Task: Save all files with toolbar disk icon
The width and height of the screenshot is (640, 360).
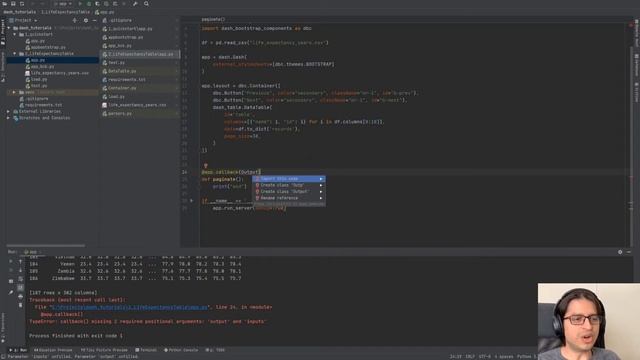Action: coord(13,4)
